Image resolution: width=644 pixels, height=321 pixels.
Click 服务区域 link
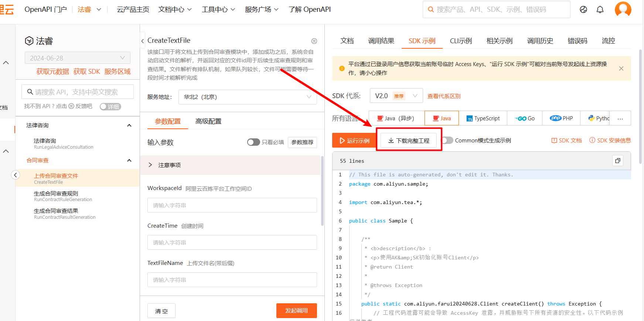[x=117, y=72]
